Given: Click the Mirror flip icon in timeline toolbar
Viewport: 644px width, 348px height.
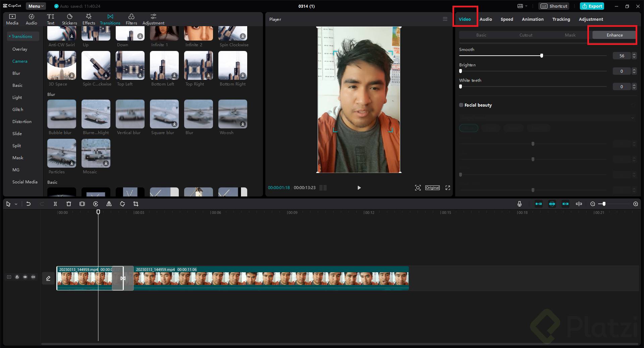Looking at the screenshot, I should coord(109,204).
